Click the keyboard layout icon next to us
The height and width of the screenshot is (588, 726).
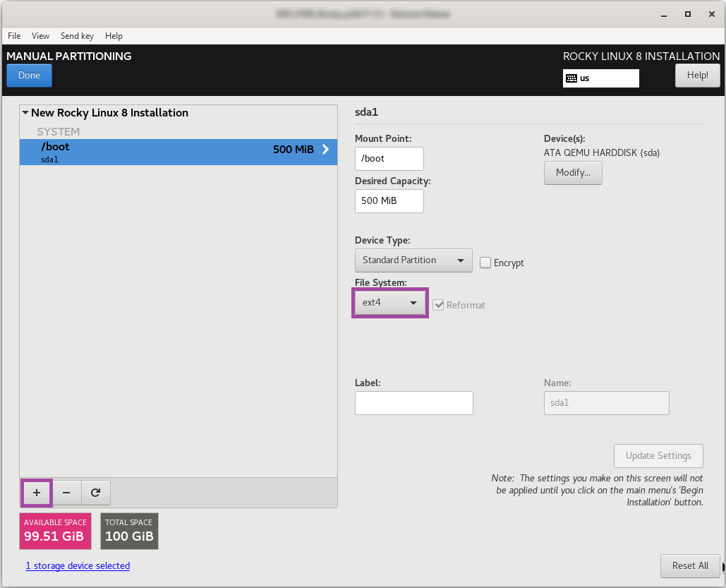coord(571,78)
